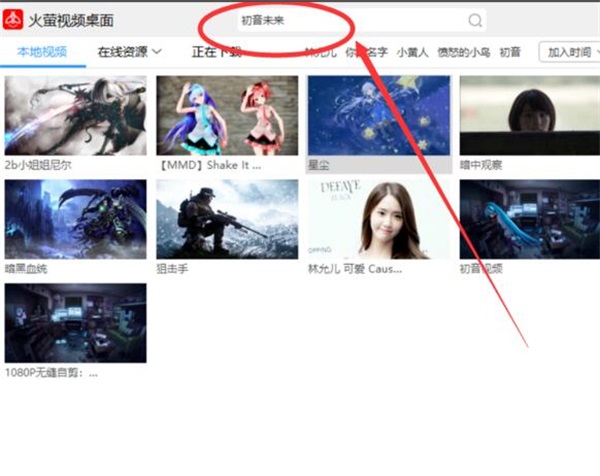Open the 林允儿 可爱 video thumbnail
This screenshot has width=600, height=476.
pos(379,219)
